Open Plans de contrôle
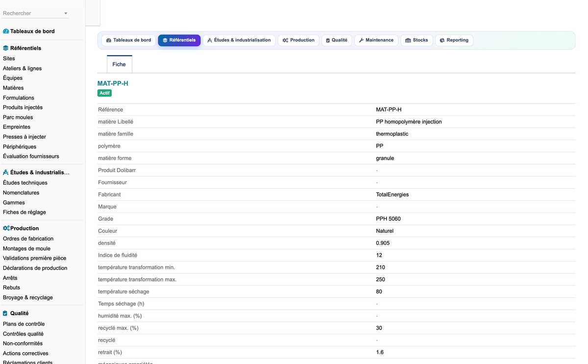Image resolution: width=588 pixels, height=364 pixels. pyautogui.click(x=24, y=324)
